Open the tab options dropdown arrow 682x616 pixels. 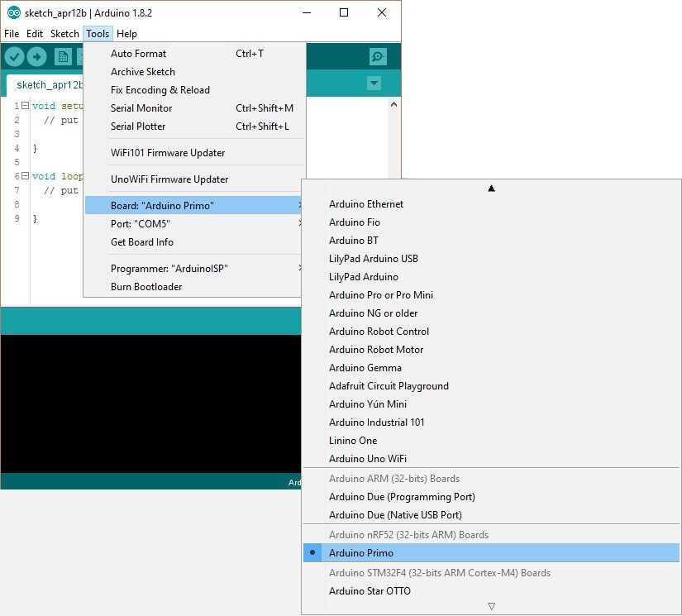(x=374, y=84)
